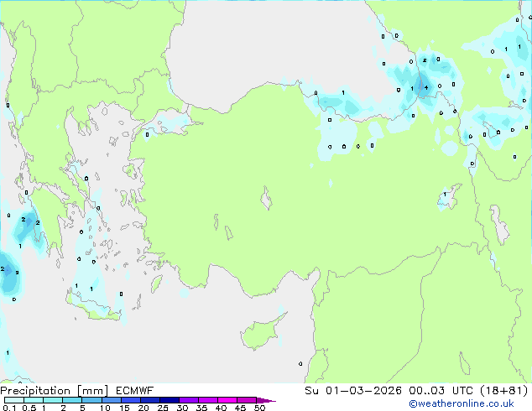Click the 'Su 01-03-2026' date text
The height and width of the screenshot is (411, 532).
[x=353, y=391]
